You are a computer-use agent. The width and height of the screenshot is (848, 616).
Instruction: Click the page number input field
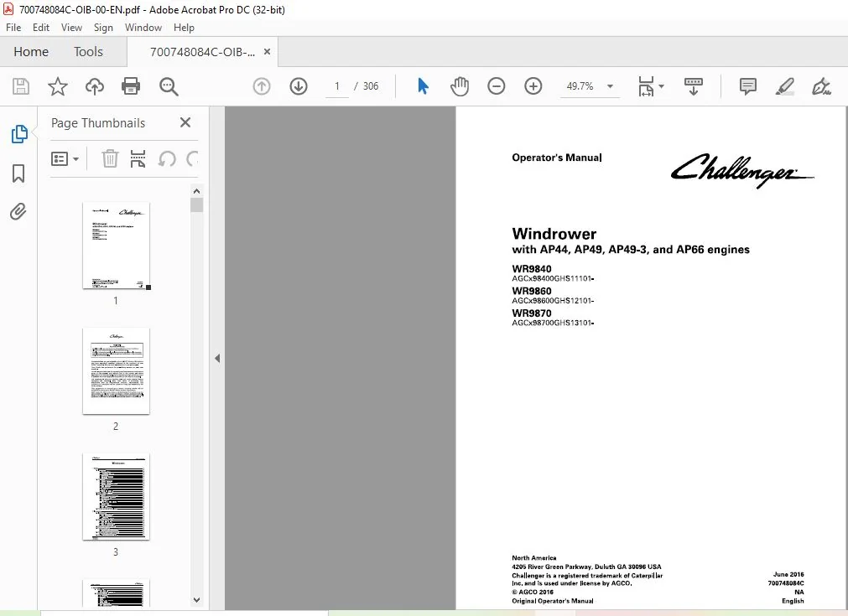(337, 86)
